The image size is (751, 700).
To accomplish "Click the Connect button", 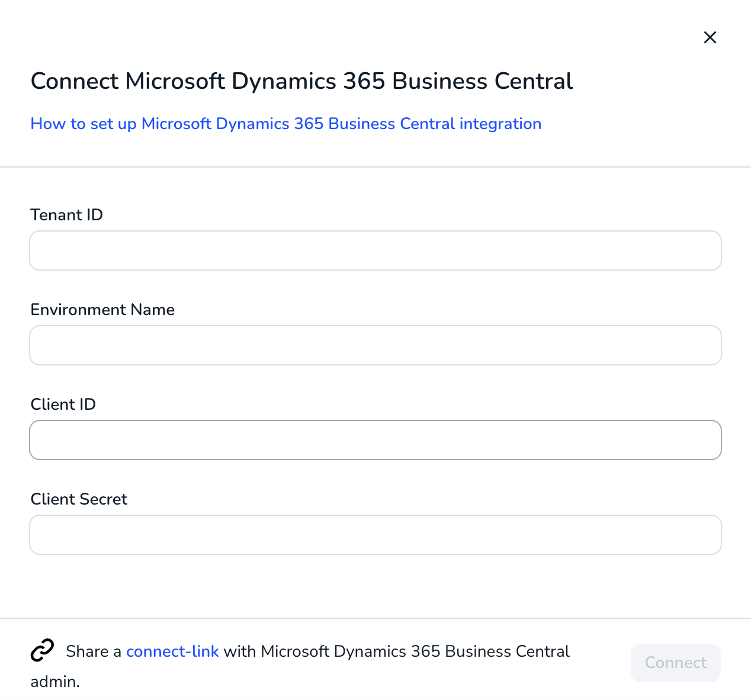I will (x=676, y=663).
